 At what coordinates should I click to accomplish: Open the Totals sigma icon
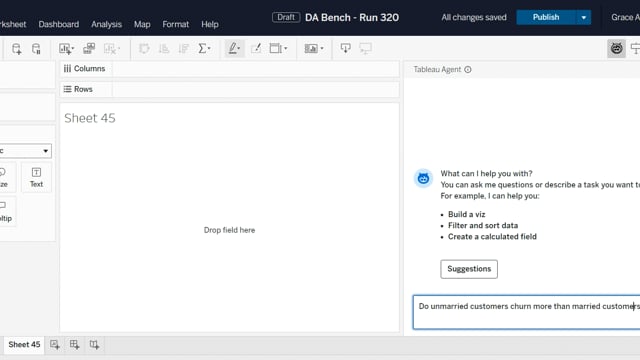204,49
